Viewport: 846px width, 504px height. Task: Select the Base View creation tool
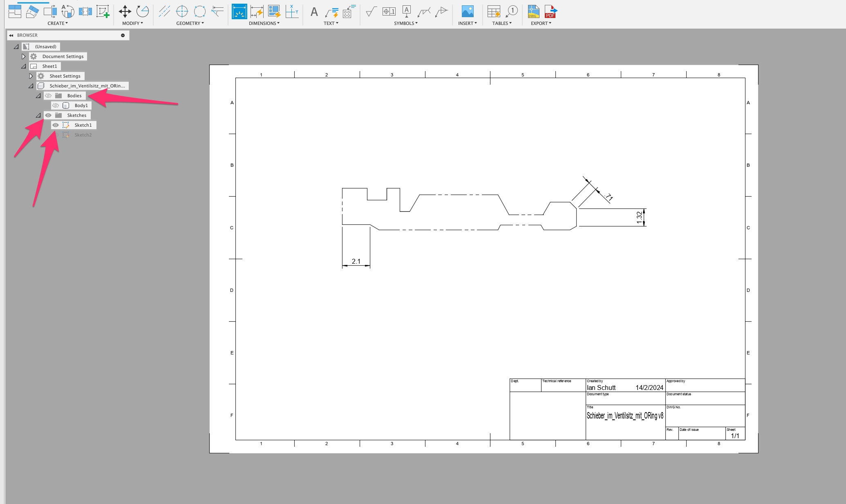[x=15, y=11]
